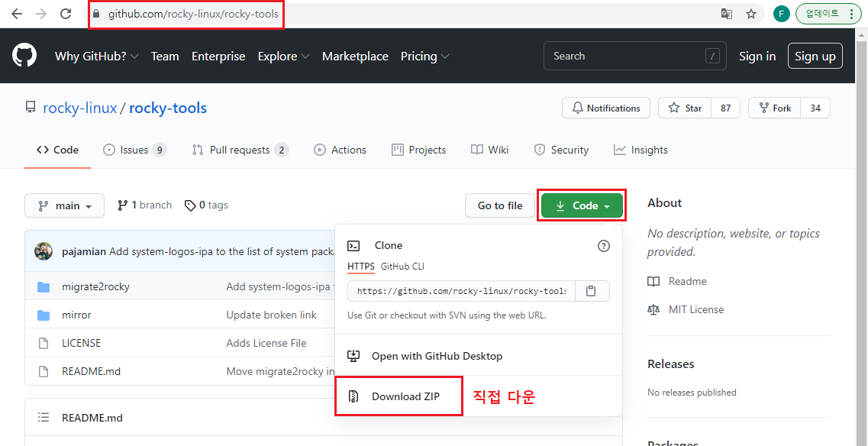Screen dimensions: 868x446
Task: Open the LICENSE file name
Action: click(82, 343)
